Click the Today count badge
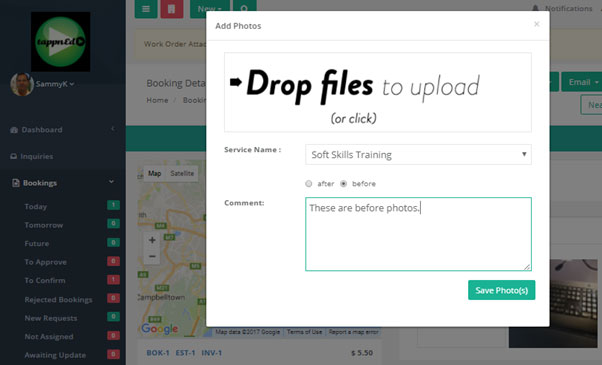 click(113, 205)
